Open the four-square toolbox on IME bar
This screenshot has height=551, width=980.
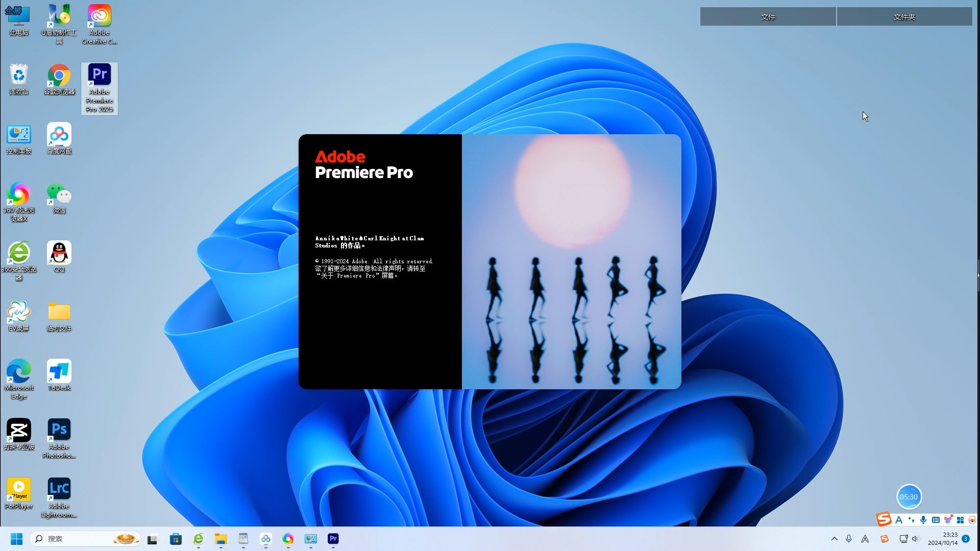960,520
